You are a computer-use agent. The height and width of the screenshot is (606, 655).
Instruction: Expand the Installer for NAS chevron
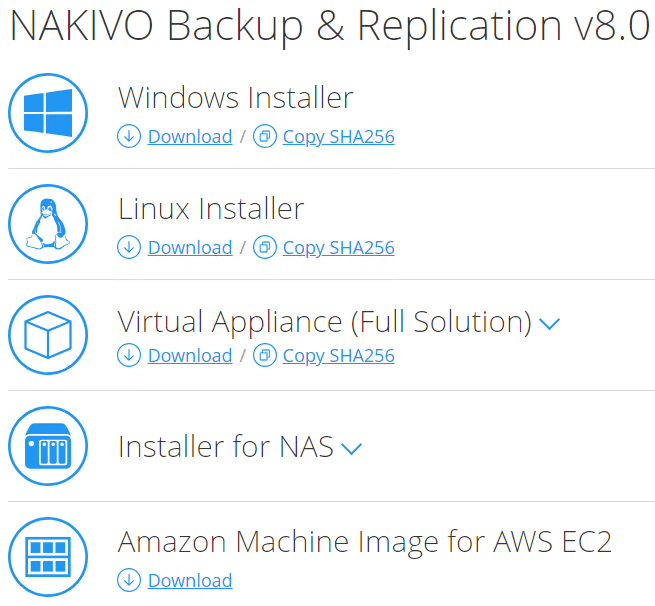tap(351, 449)
